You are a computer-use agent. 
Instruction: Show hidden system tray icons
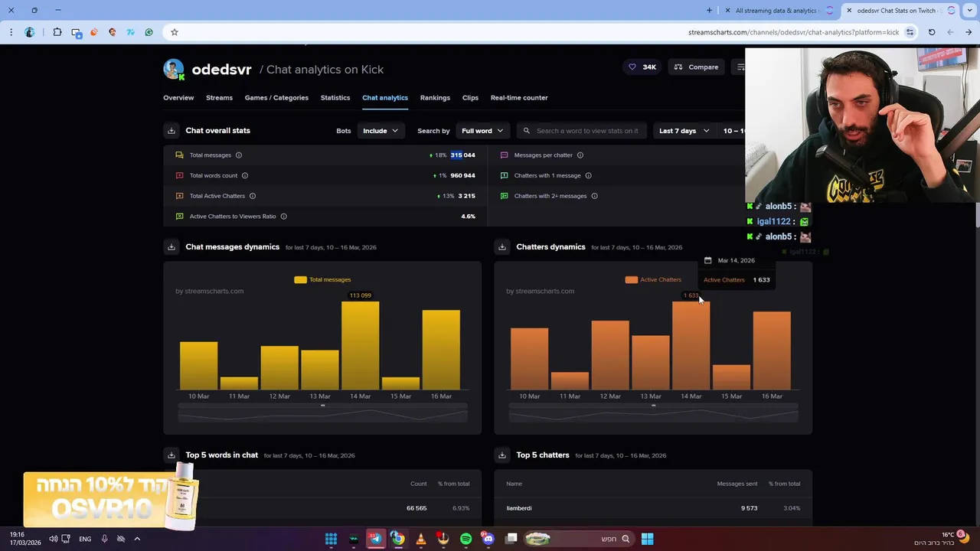(x=137, y=539)
